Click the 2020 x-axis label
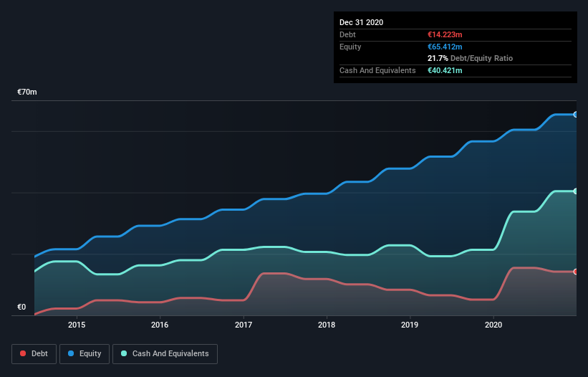The width and height of the screenshot is (588, 377). (493, 325)
